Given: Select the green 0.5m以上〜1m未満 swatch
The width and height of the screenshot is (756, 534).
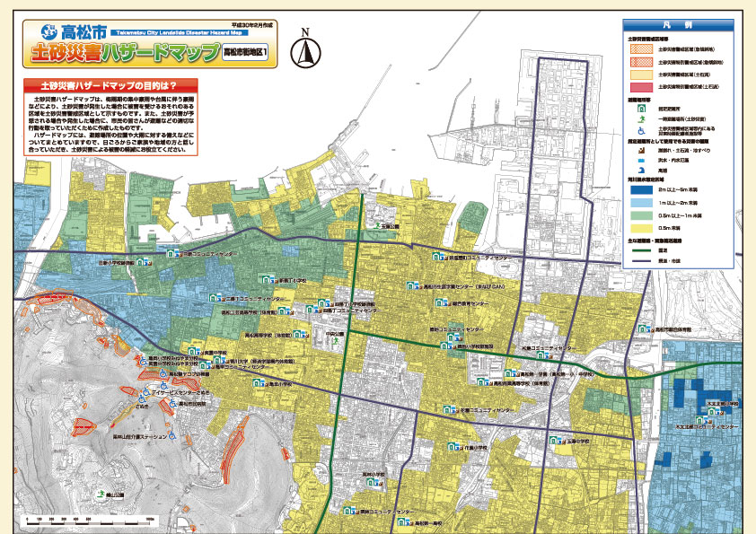Looking at the screenshot, I should point(641,216).
